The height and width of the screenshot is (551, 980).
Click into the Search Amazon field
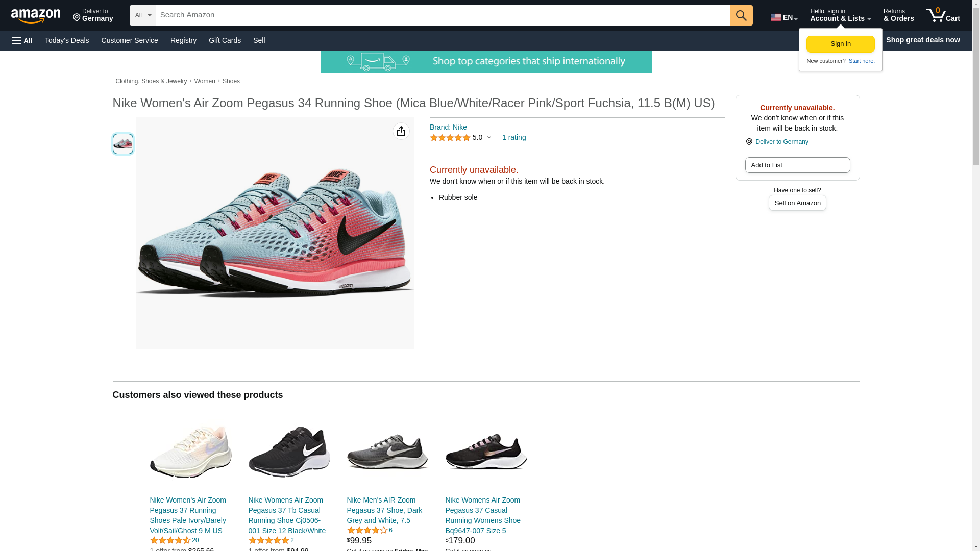click(443, 15)
